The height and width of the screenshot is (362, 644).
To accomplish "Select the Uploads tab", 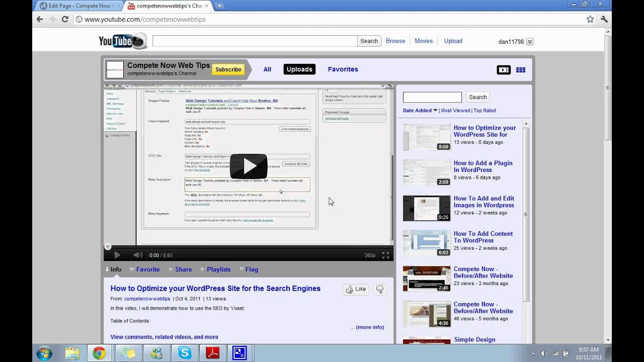I will pyautogui.click(x=299, y=69).
